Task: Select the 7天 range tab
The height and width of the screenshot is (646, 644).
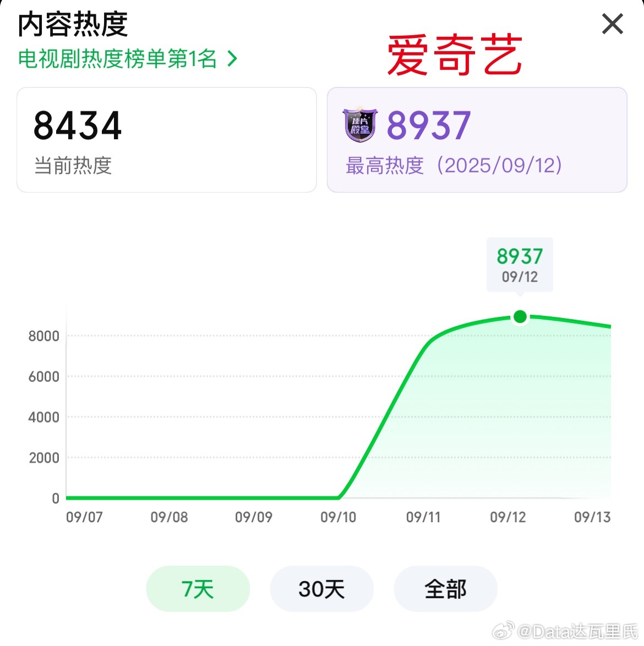Action: pyautogui.click(x=198, y=589)
